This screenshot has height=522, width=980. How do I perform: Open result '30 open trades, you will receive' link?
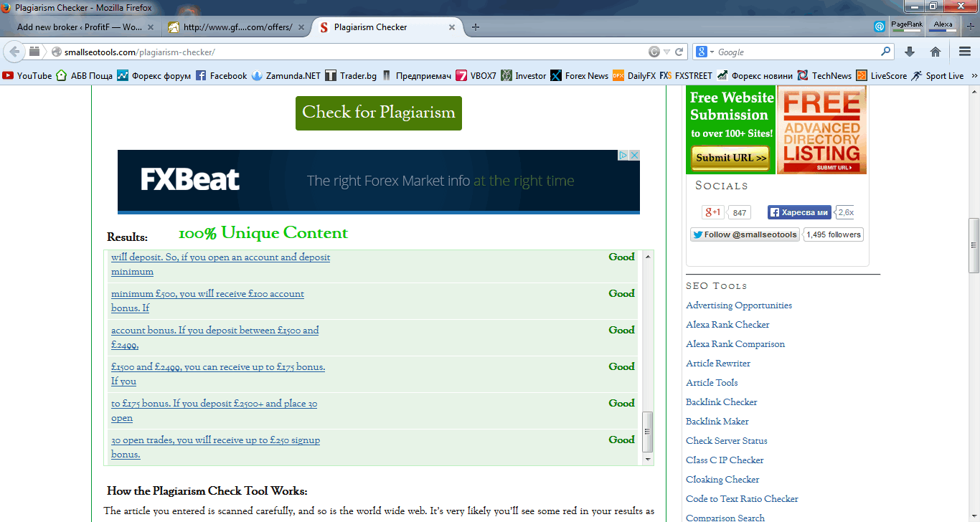click(x=215, y=447)
